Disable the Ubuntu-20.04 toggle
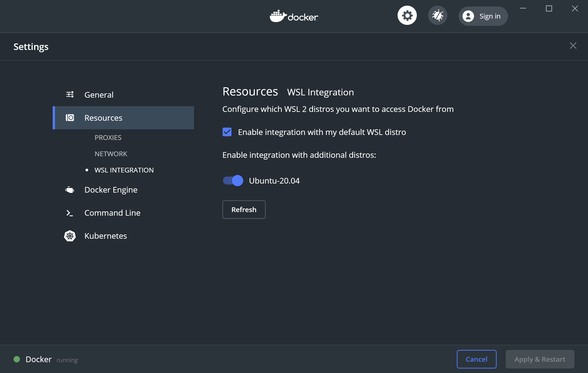The image size is (588, 373). pyautogui.click(x=232, y=181)
